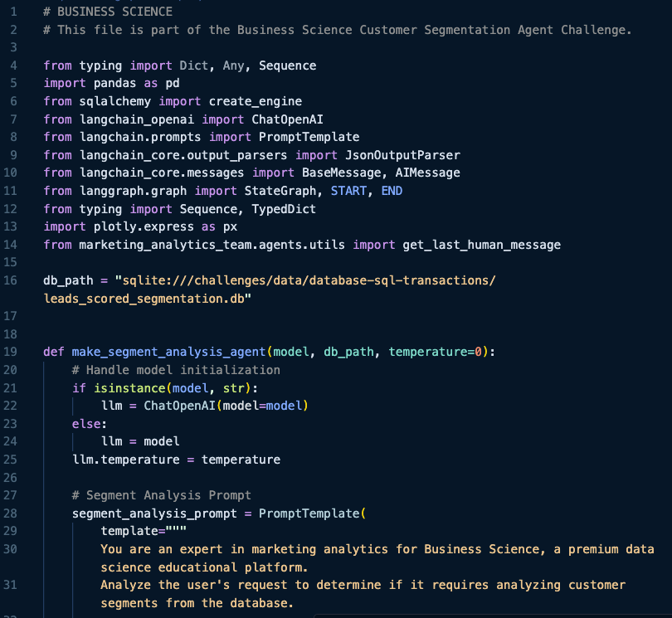
Task: Click the 'END' constant on line 11
Action: tap(392, 191)
